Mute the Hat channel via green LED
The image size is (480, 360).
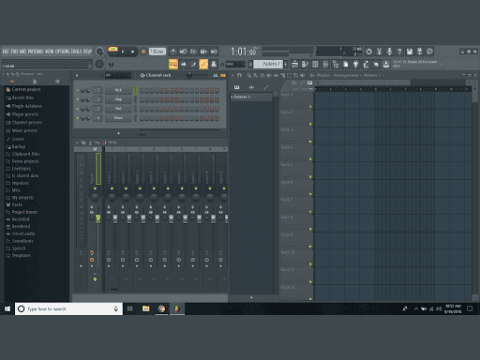(78, 109)
